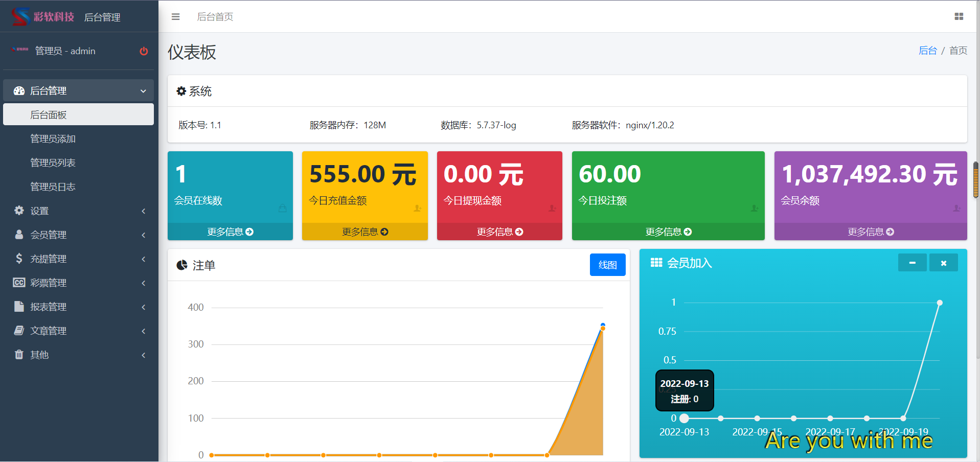
Task: Click the 2022-09-19 data point in 会员加入 chart
Action: [903, 419]
